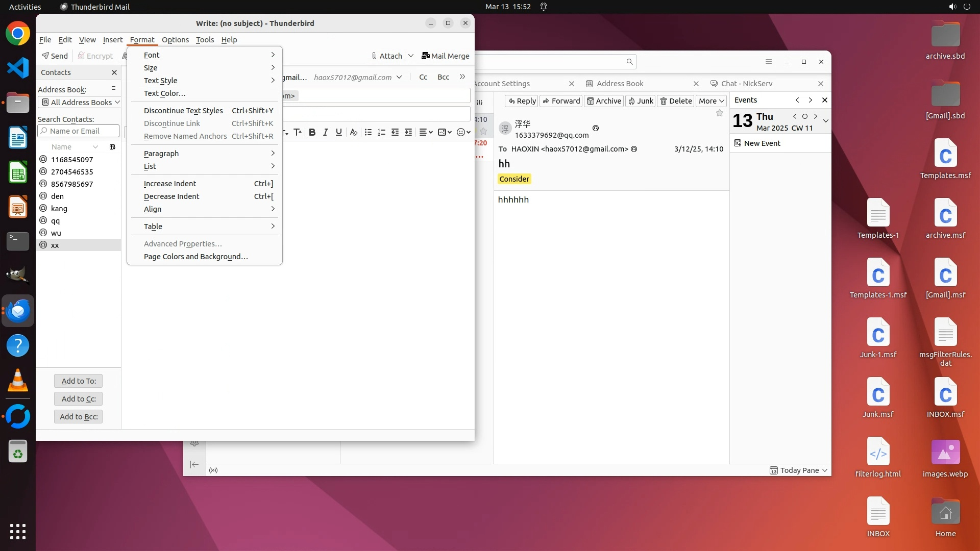This screenshot has height=551, width=980.
Task: Expand the Attach dropdown arrow
Action: coord(411,56)
